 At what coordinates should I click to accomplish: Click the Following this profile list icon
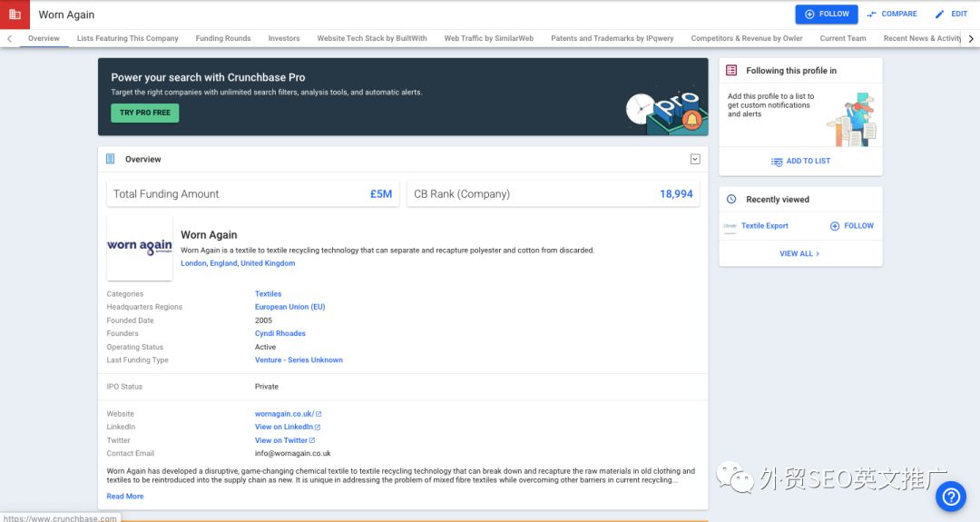731,71
